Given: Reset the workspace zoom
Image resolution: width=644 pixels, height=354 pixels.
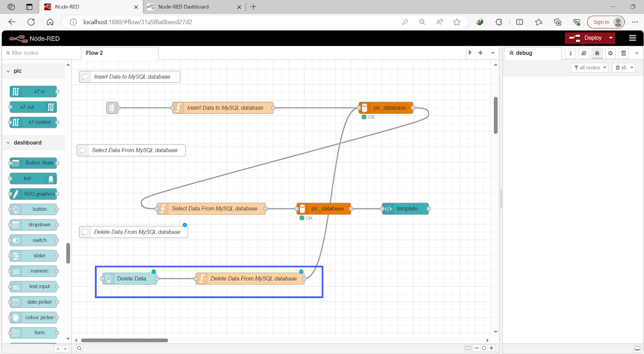Looking at the screenshot, I should click(x=484, y=348).
